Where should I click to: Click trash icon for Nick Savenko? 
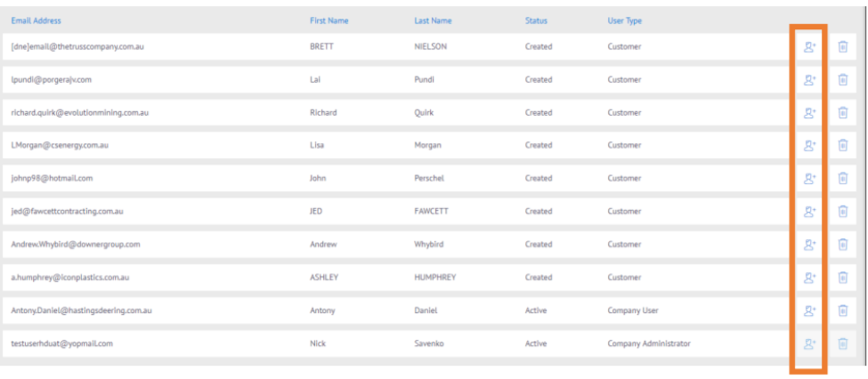[x=842, y=343]
